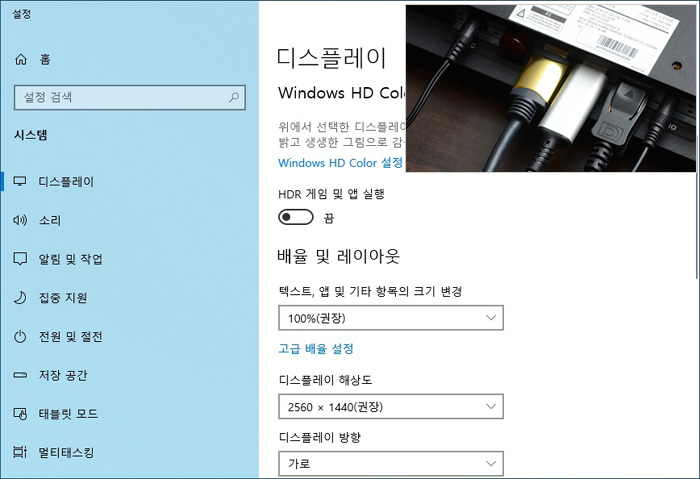Expand the 2560 × 1440 resolution dropdown

(390, 407)
